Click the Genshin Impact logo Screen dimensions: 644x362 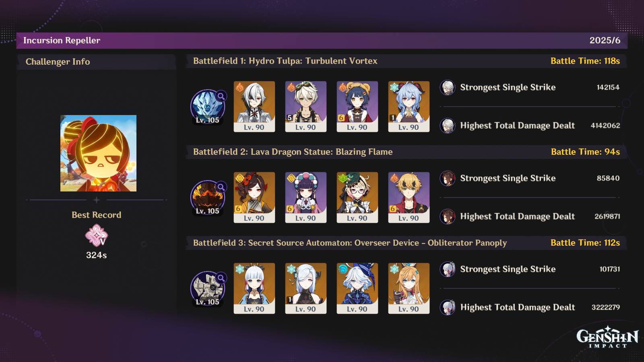click(607, 337)
